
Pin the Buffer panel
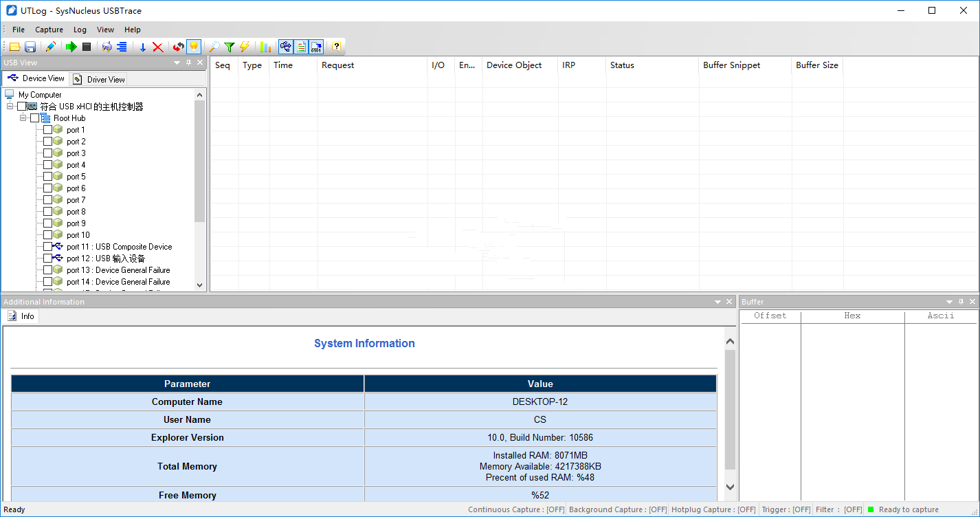(961, 301)
